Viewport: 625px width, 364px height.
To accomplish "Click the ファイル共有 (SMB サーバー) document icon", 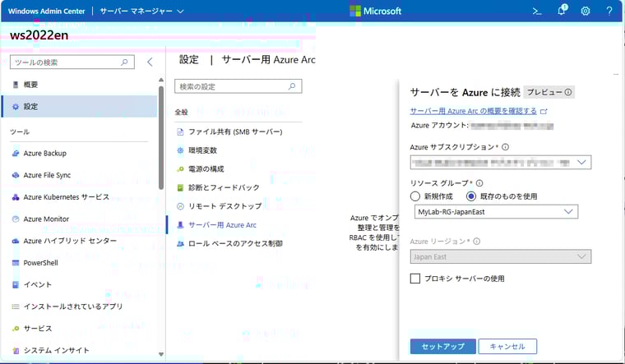I will click(x=180, y=131).
